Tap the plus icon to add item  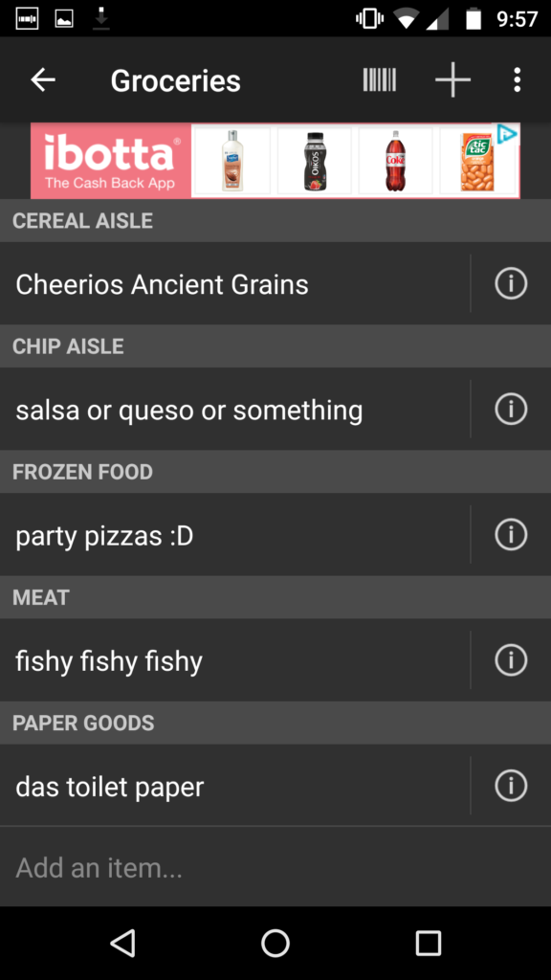452,80
